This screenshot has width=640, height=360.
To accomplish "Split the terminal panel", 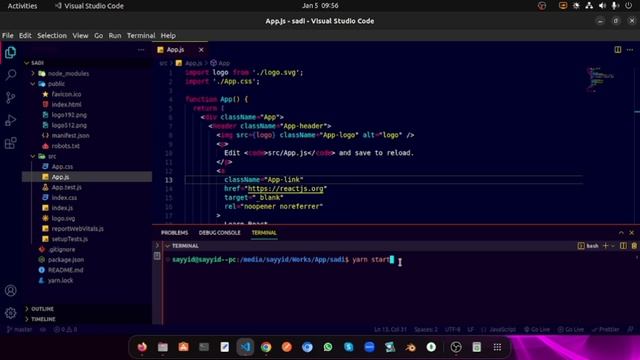I will click(x=623, y=246).
